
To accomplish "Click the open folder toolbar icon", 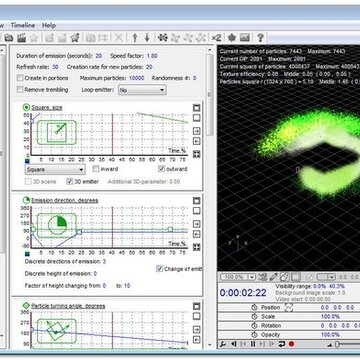I will (9, 37).
